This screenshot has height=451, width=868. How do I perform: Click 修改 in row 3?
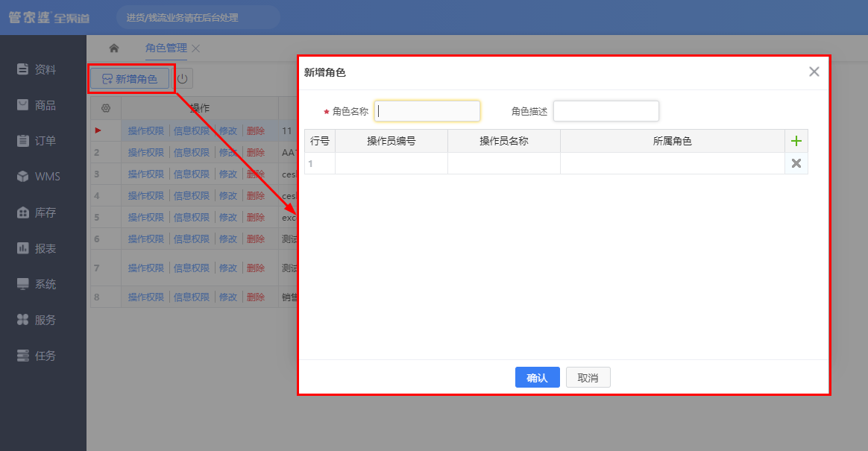[228, 174]
